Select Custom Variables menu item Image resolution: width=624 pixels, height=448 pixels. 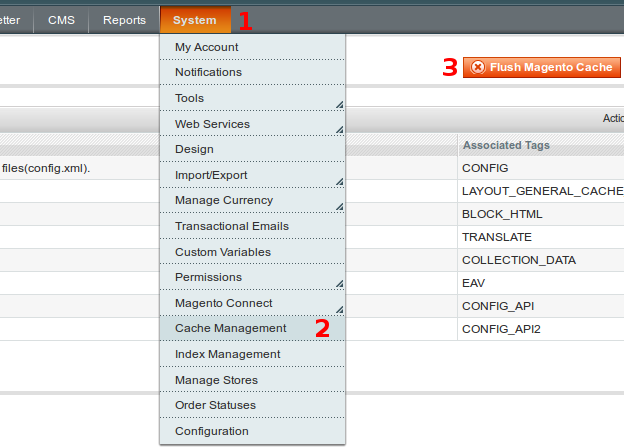pos(222,252)
